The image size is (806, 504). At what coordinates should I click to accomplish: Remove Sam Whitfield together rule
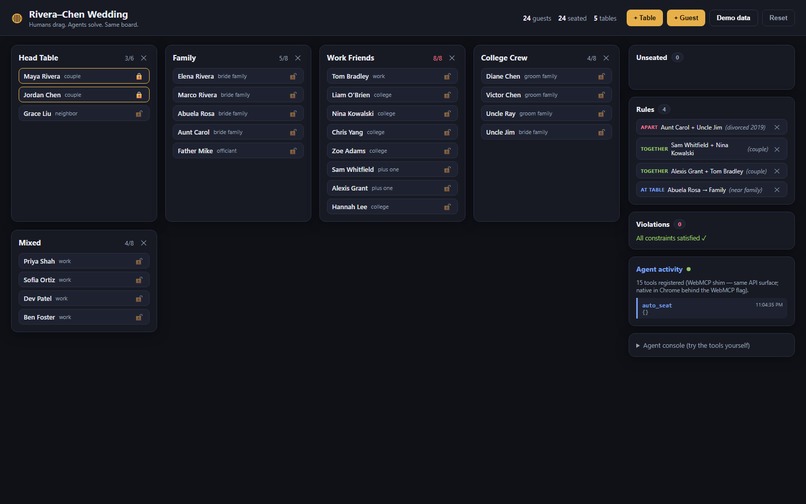pyautogui.click(x=777, y=149)
